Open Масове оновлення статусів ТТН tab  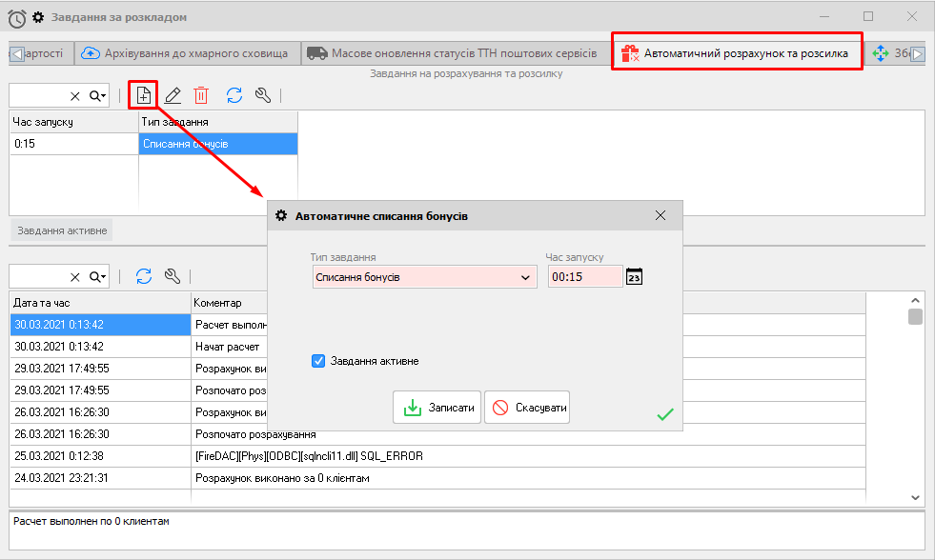453,53
